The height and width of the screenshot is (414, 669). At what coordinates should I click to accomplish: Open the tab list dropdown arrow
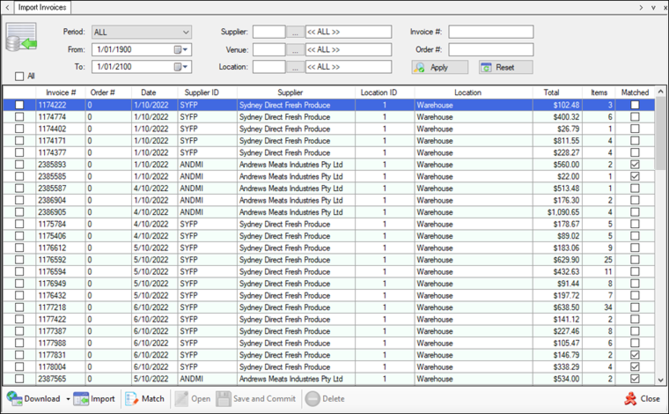coord(653,8)
